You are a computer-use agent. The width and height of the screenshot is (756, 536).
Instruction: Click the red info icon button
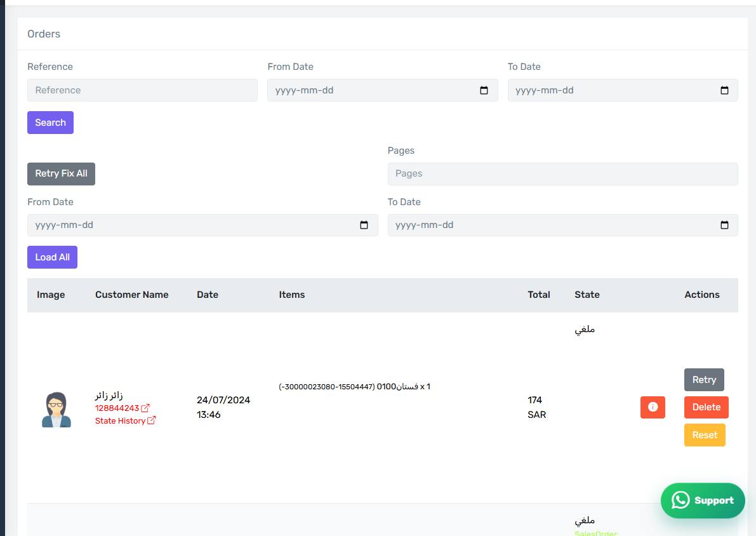click(x=653, y=407)
